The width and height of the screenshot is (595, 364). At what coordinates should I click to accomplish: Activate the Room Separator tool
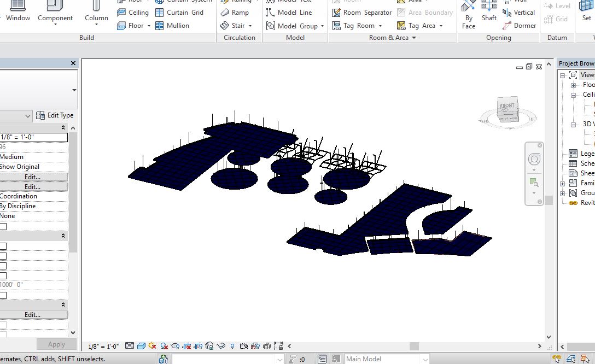pos(362,12)
